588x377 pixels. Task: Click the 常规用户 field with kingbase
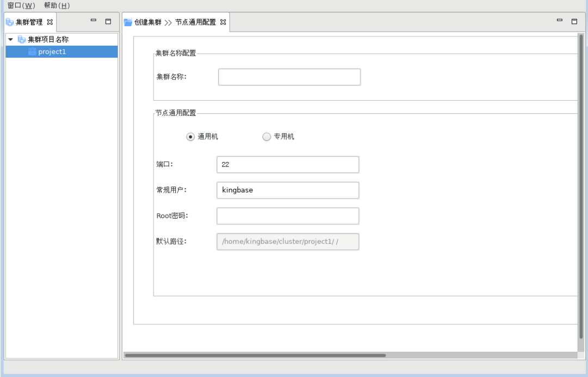pyautogui.click(x=287, y=190)
